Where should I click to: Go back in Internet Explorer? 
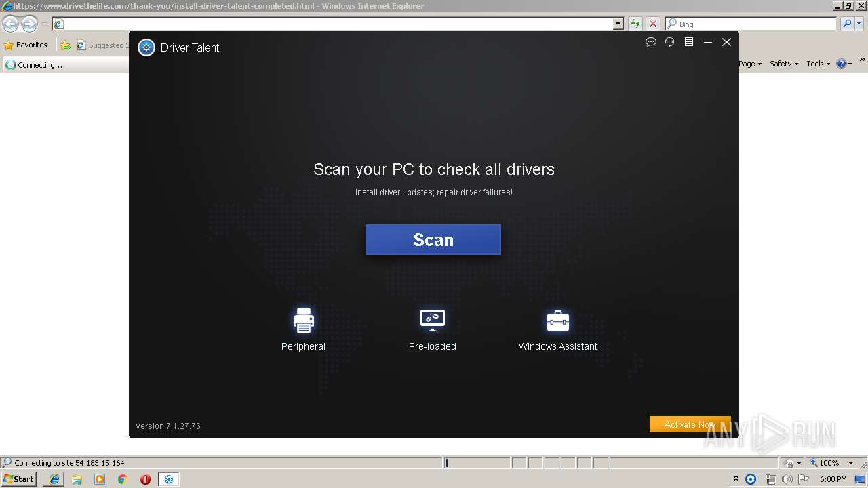tap(10, 24)
